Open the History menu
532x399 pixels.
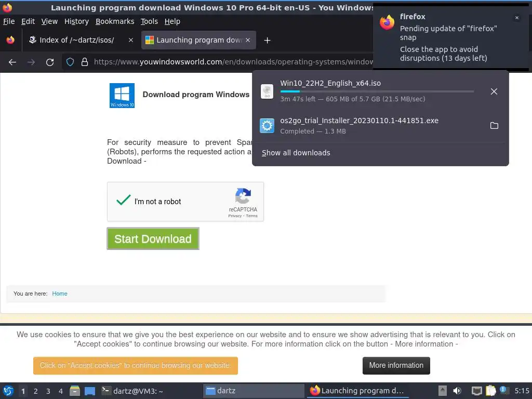tap(77, 21)
